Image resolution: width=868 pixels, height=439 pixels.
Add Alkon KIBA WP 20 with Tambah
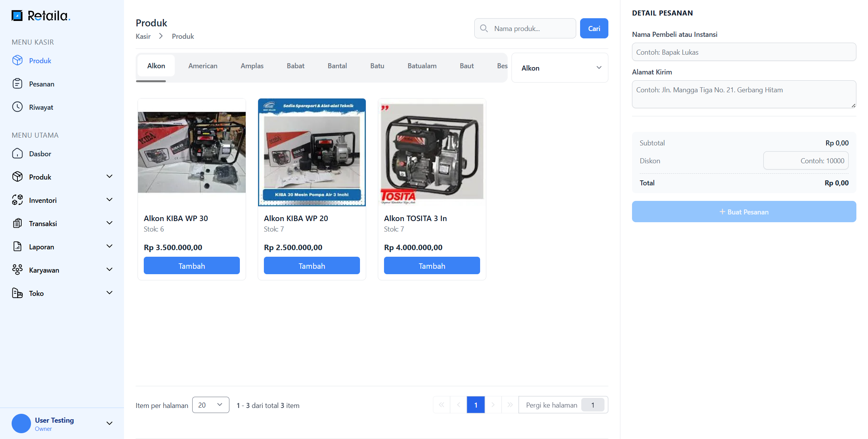[312, 266]
